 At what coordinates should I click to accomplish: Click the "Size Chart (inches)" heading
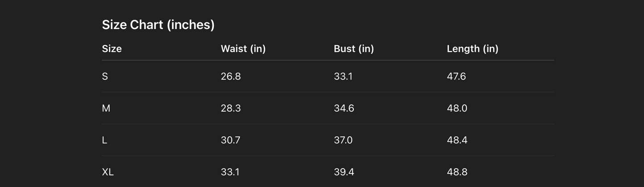pyautogui.click(x=158, y=25)
